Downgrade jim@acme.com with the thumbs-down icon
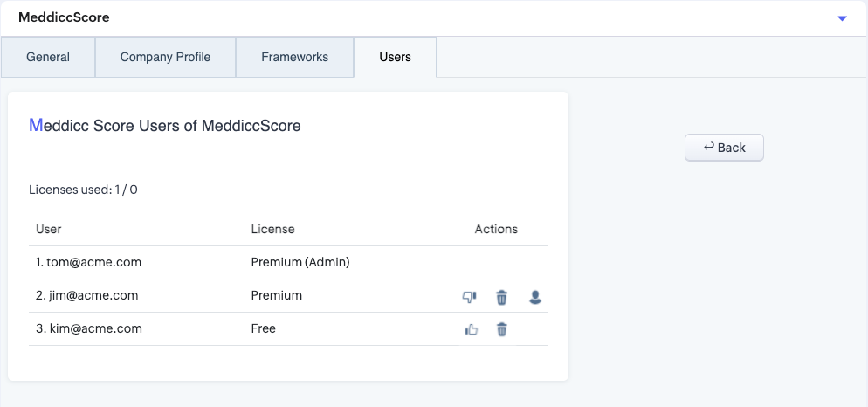This screenshot has height=407, width=868. [470, 297]
